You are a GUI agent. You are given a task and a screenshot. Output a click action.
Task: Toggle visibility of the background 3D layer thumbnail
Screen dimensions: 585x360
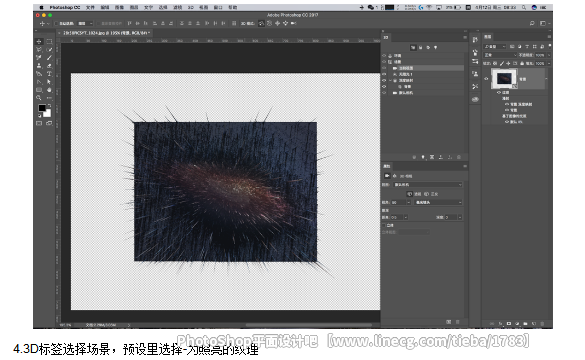point(486,79)
